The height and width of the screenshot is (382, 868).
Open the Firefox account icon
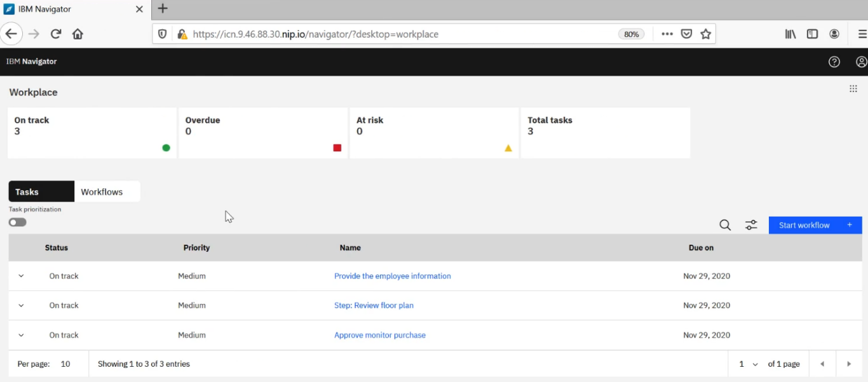[x=834, y=34]
